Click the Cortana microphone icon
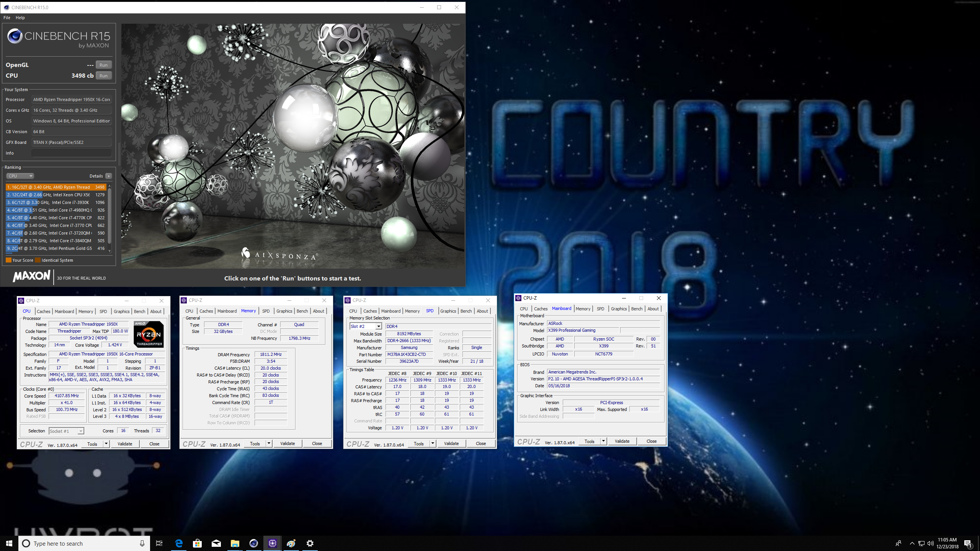This screenshot has width=980, height=551. click(x=142, y=543)
